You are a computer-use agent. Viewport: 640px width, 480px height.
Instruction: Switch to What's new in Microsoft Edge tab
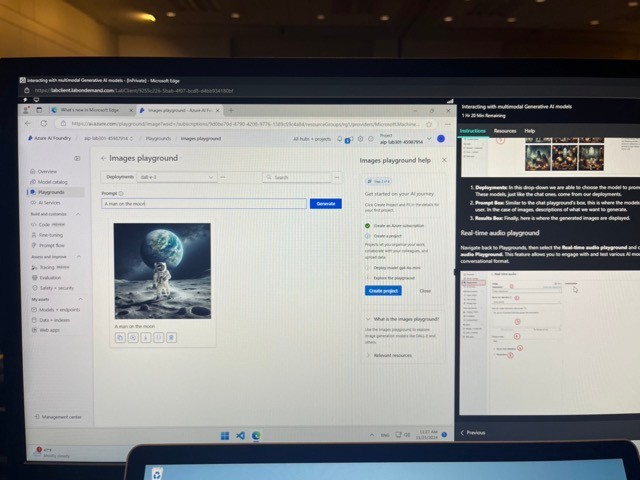point(90,110)
